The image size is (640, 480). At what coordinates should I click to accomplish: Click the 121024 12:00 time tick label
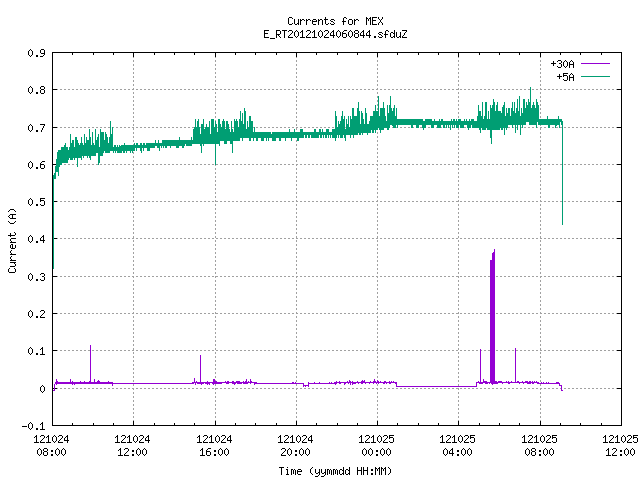pyautogui.click(x=132, y=446)
